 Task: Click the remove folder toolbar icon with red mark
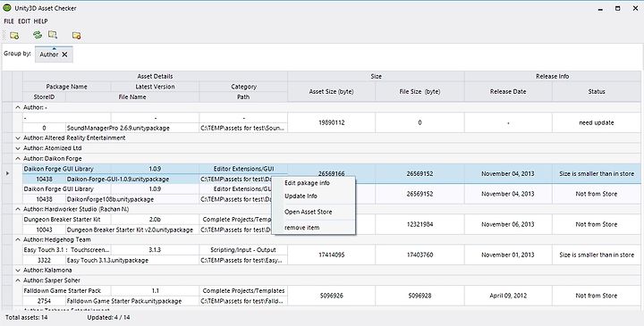pyautogui.click(x=76, y=36)
